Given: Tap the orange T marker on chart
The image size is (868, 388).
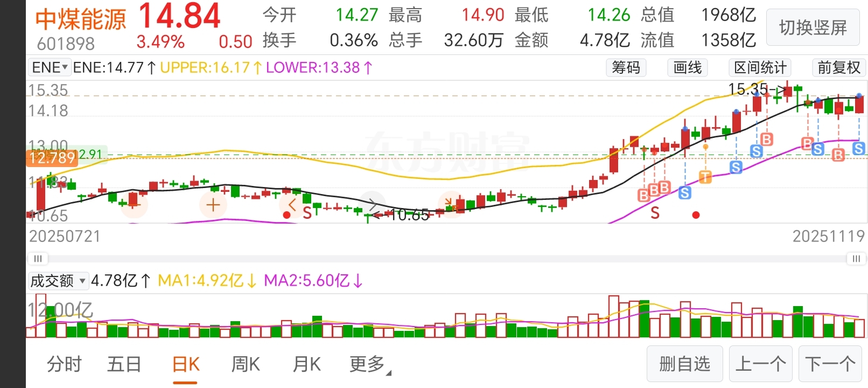Looking at the screenshot, I should click(705, 176).
